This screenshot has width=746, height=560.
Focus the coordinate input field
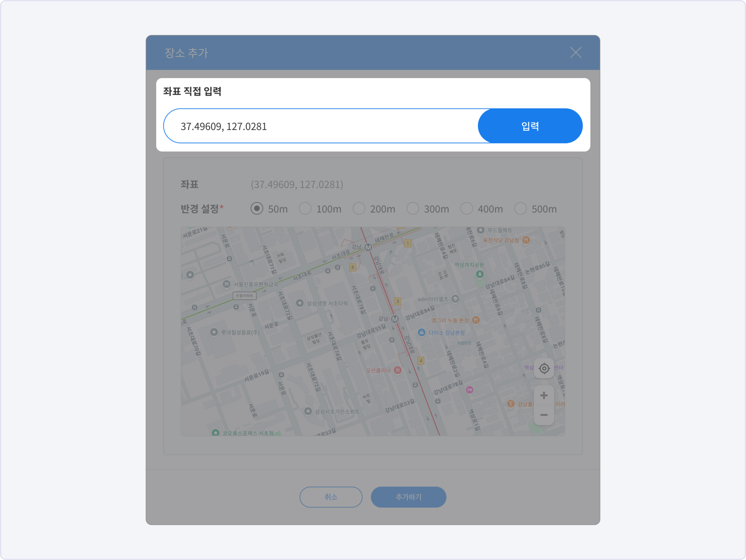pyautogui.click(x=320, y=126)
